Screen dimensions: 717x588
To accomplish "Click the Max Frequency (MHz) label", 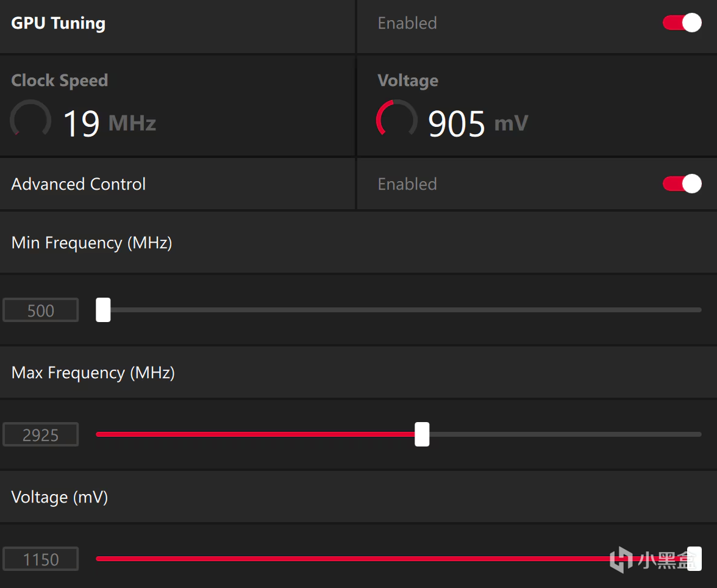I will [93, 373].
